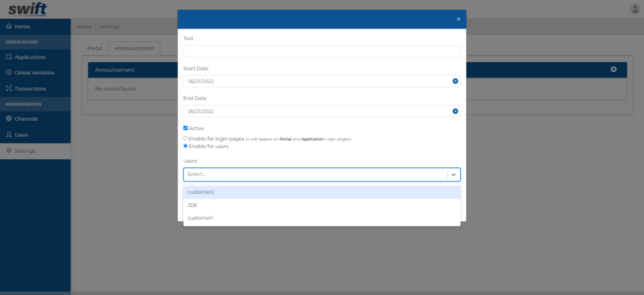Open Channels under Administration
644x295 pixels.
[26, 119]
